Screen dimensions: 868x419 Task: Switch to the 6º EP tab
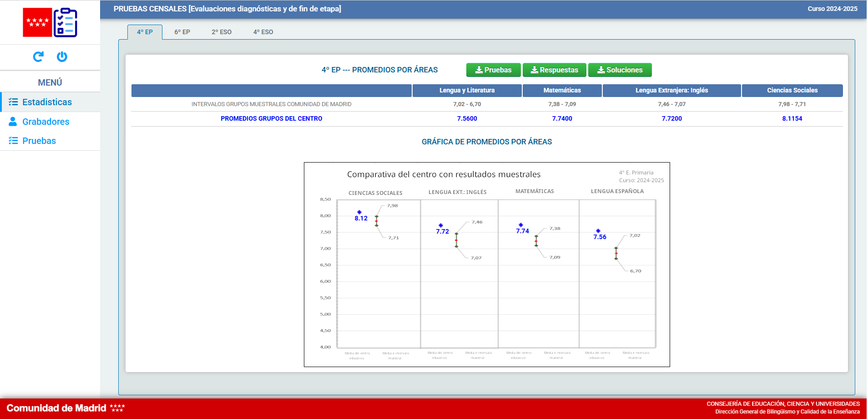coord(182,32)
